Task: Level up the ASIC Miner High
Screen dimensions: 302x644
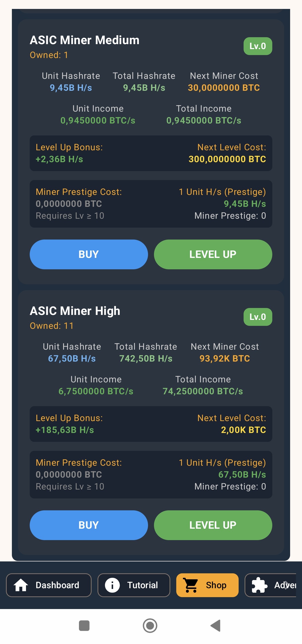Action: 213,525
